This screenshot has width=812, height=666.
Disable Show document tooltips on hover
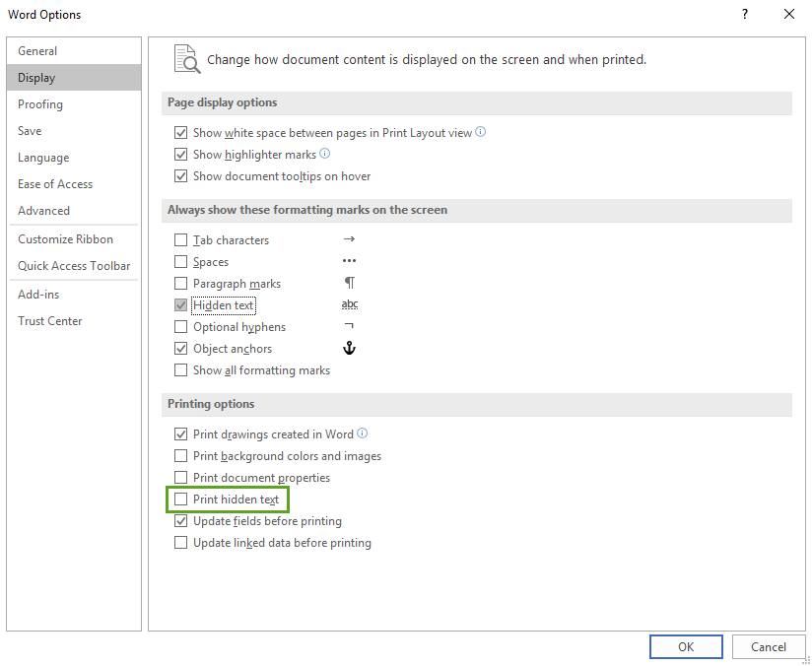180,176
